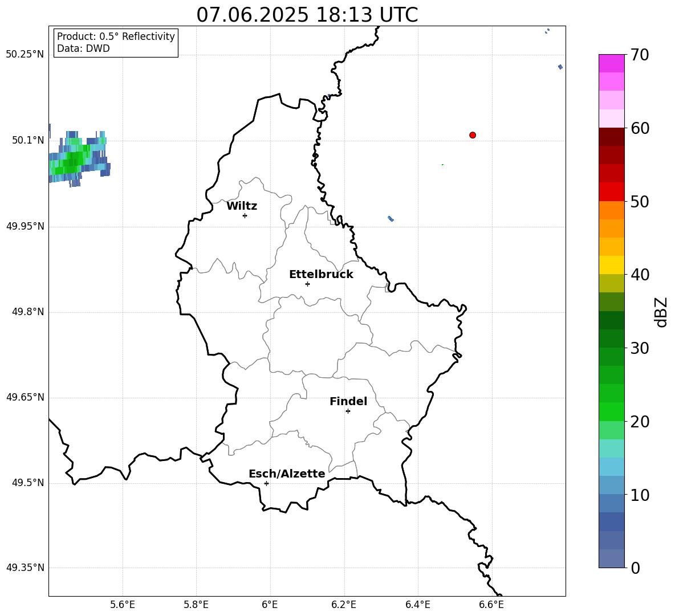Click the 6°E longitude label
Screen dimensions: 675x616
coord(270,605)
